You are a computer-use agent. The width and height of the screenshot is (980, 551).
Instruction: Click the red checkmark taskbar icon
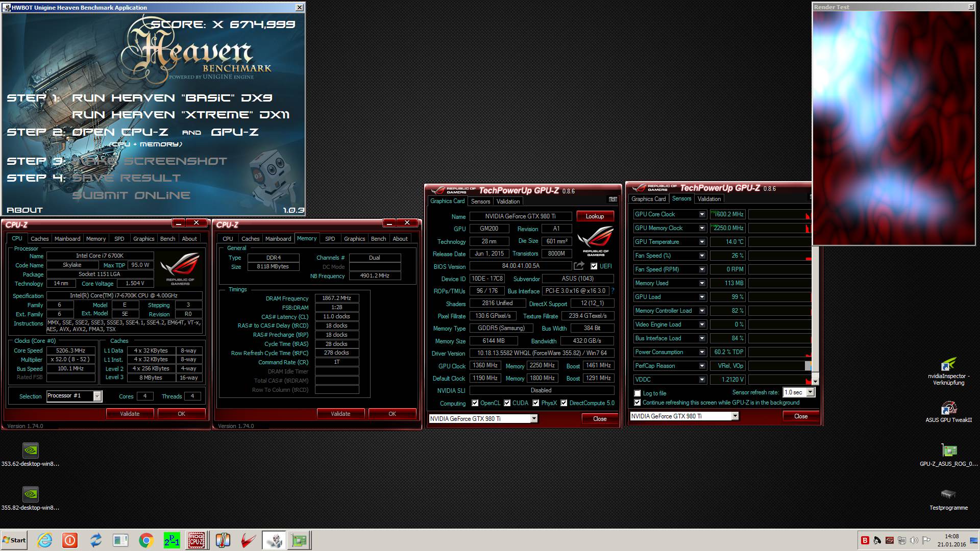click(249, 540)
